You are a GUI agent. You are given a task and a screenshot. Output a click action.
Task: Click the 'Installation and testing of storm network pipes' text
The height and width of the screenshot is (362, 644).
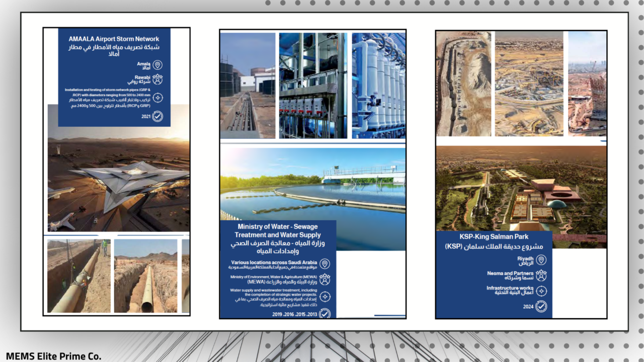click(108, 92)
